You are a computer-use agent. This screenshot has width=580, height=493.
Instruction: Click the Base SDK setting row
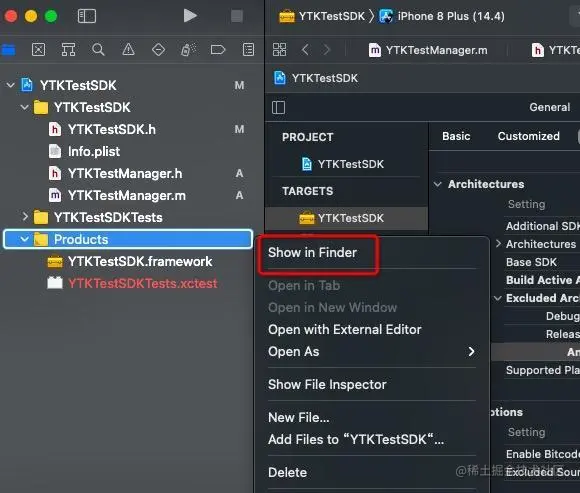click(531, 262)
